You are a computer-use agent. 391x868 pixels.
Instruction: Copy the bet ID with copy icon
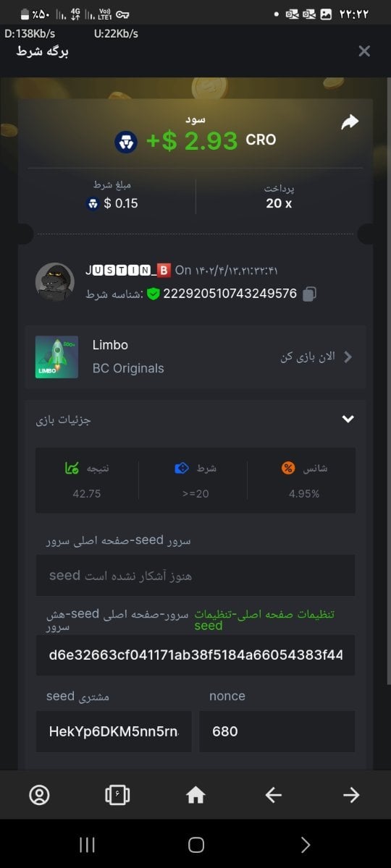[x=309, y=294]
